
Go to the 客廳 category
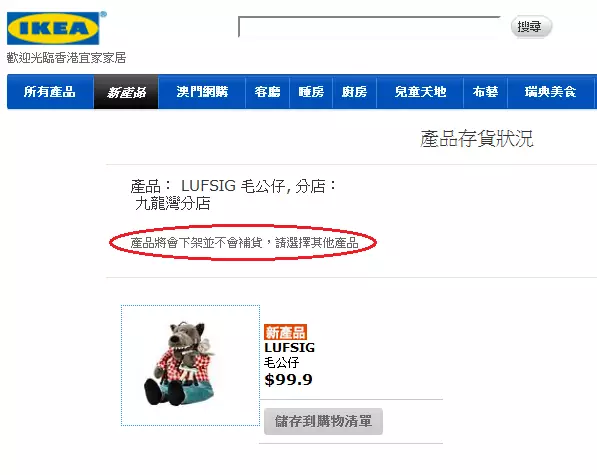tap(268, 92)
